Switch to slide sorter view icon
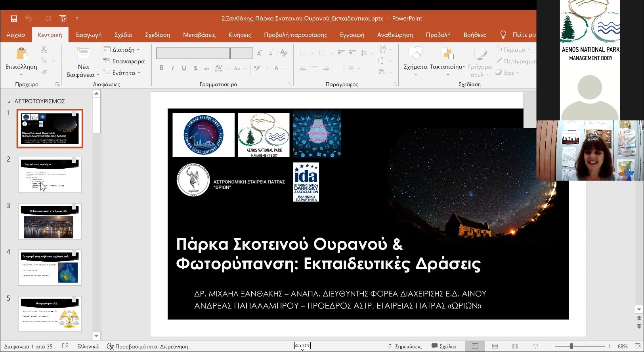The width and height of the screenshot is (644, 352). tap(495, 346)
